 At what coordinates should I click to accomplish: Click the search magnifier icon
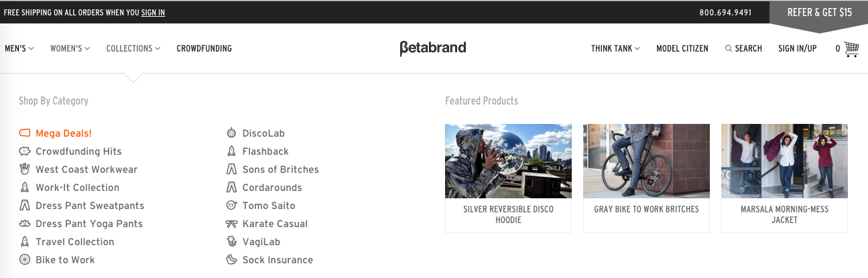(x=729, y=49)
